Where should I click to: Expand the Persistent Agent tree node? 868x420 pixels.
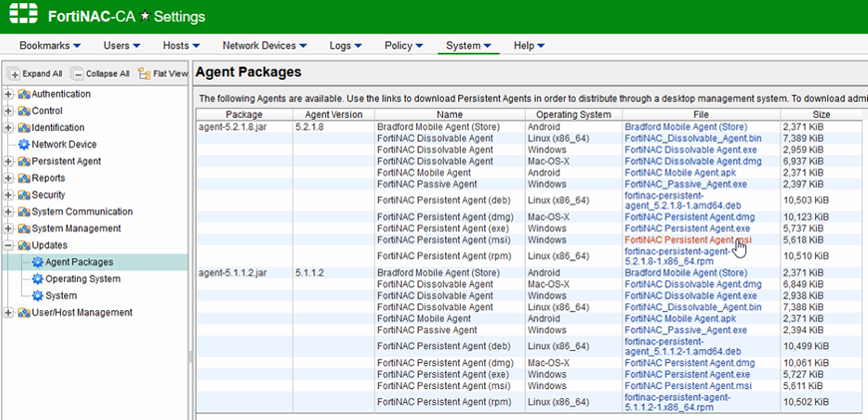point(9,162)
